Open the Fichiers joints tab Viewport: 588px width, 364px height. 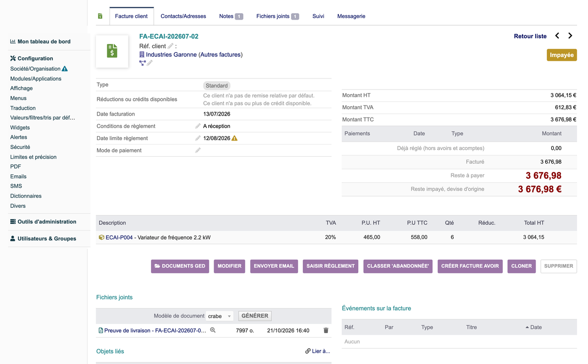[x=277, y=16]
